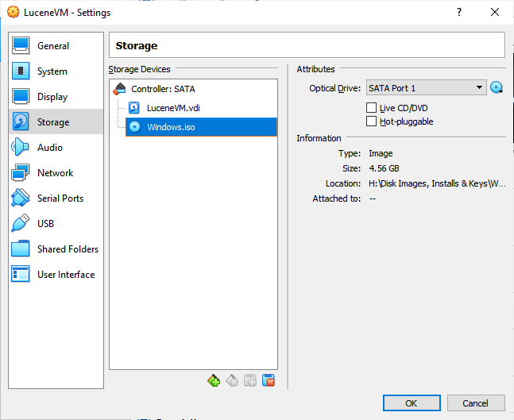Select Serial Ports in the sidebar
Screen dimensions: 514x420
click(x=60, y=198)
